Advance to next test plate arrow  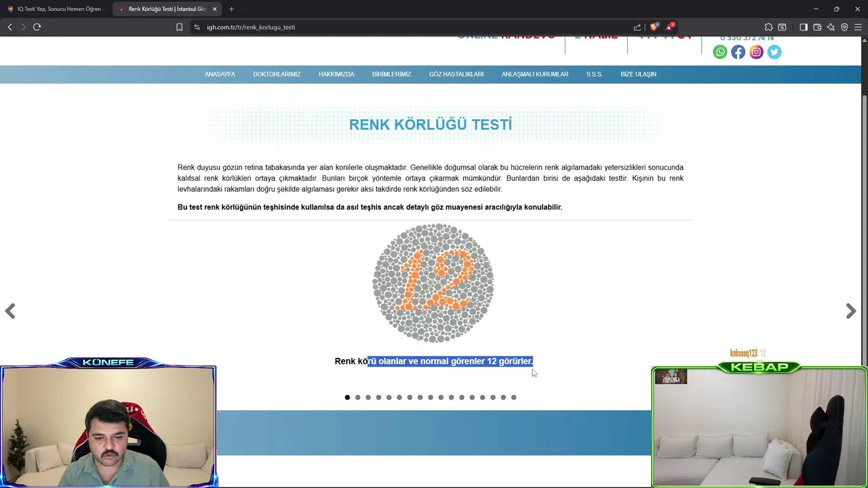851,311
